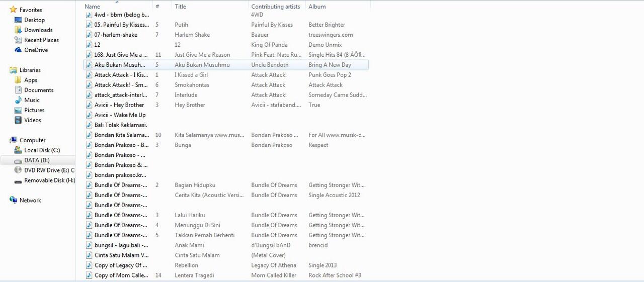
Task: Open the Pictures library
Action: coord(34,110)
